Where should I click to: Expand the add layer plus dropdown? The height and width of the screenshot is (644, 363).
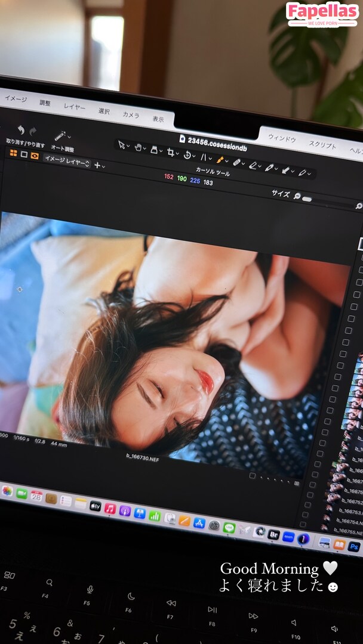pos(99,165)
